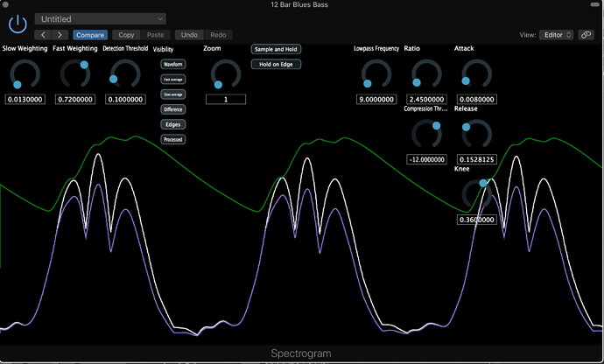The width and height of the screenshot is (604, 364).
Task: Click the Undo button
Action: point(189,35)
